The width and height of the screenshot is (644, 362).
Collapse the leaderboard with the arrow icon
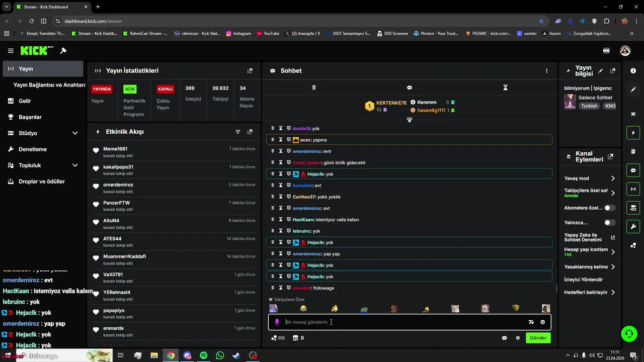[x=410, y=120]
